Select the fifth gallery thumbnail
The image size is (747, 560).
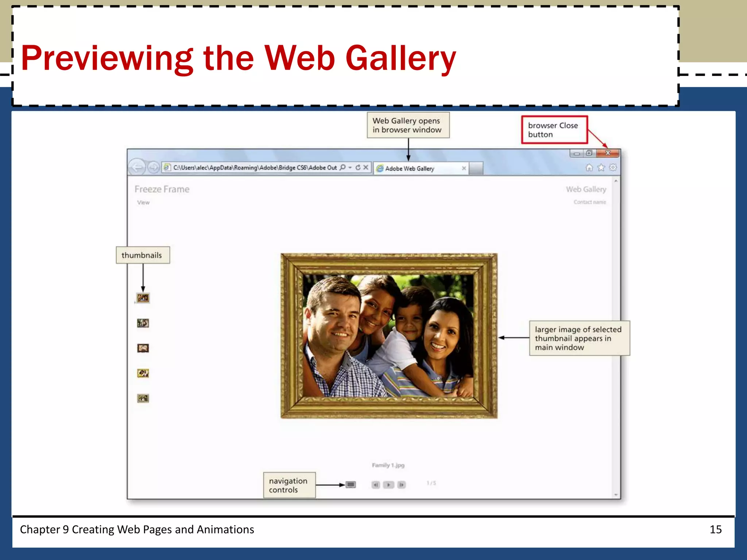pyautogui.click(x=143, y=398)
